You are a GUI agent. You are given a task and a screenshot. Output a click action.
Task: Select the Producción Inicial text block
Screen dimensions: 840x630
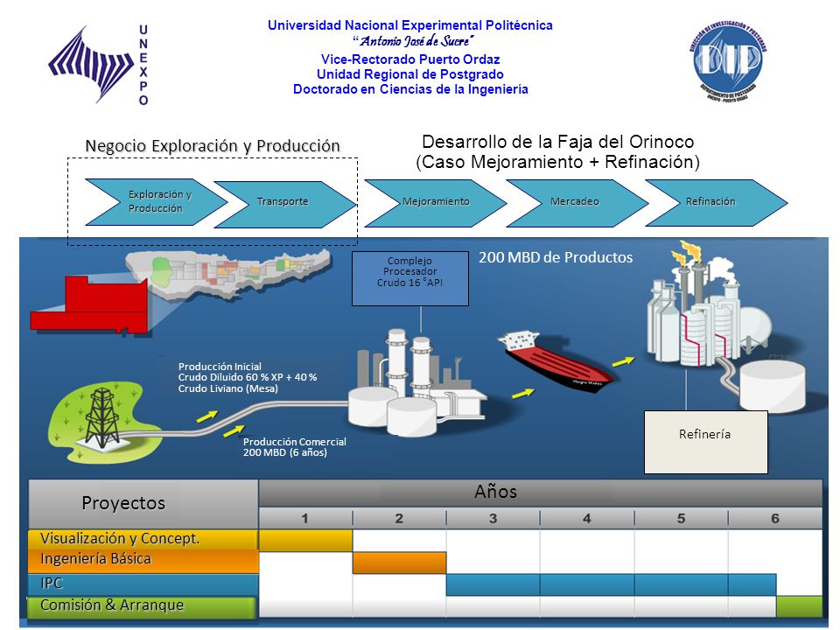point(248,378)
